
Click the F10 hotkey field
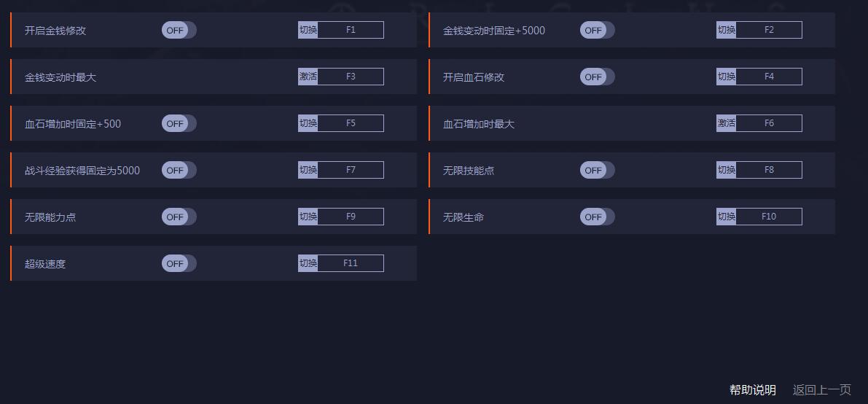click(x=769, y=217)
